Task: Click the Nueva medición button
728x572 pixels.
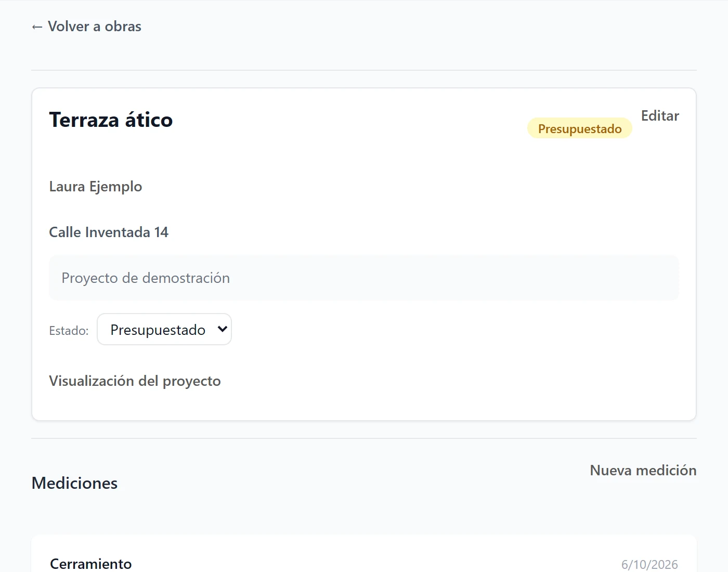Action: (x=643, y=471)
